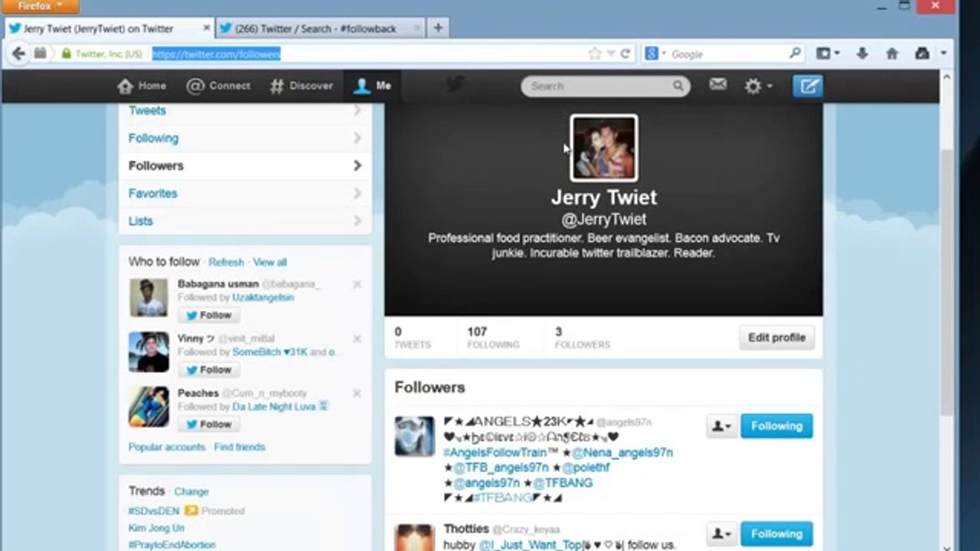Open the Twitter settings gear menu
This screenshot has height=551, width=980.
759,86
